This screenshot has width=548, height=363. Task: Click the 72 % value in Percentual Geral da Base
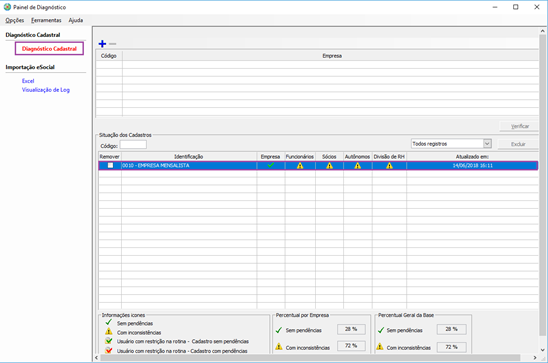coord(452,347)
